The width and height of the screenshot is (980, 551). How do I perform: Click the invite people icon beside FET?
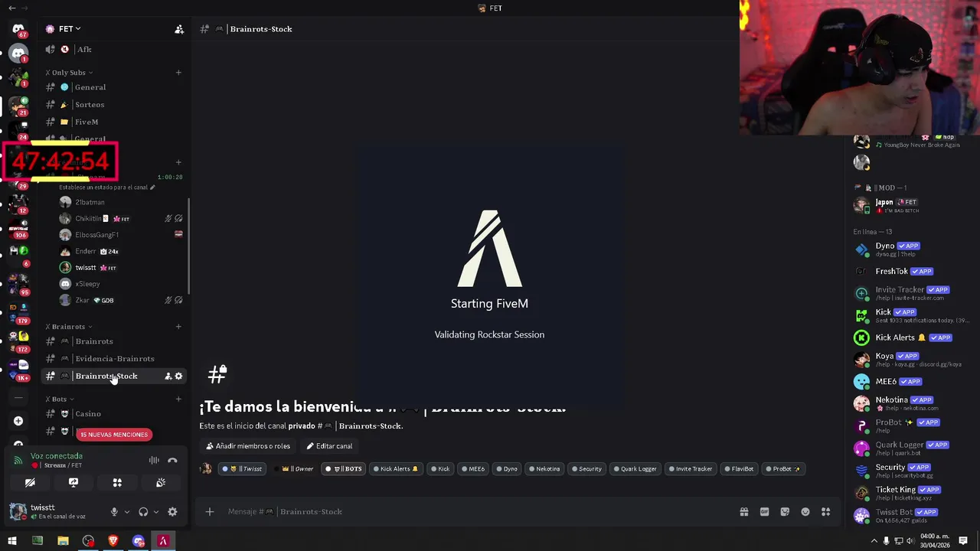[179, 29]
